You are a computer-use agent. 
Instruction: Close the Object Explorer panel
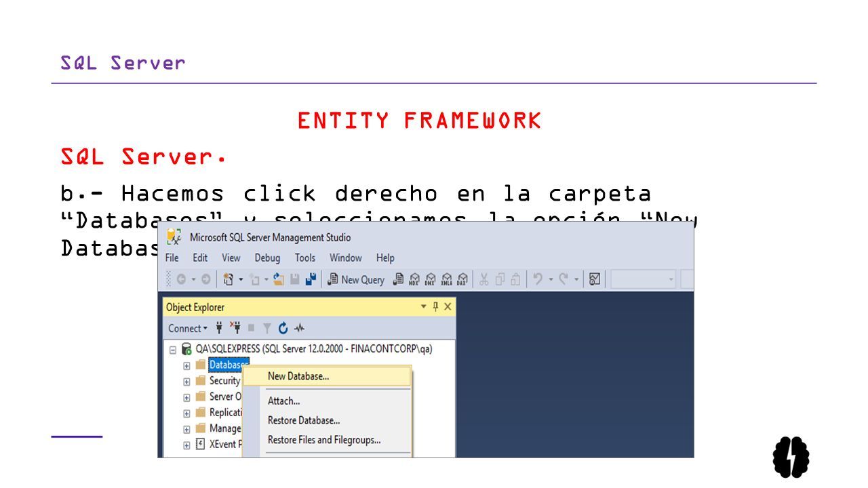[x=448, y=307]
